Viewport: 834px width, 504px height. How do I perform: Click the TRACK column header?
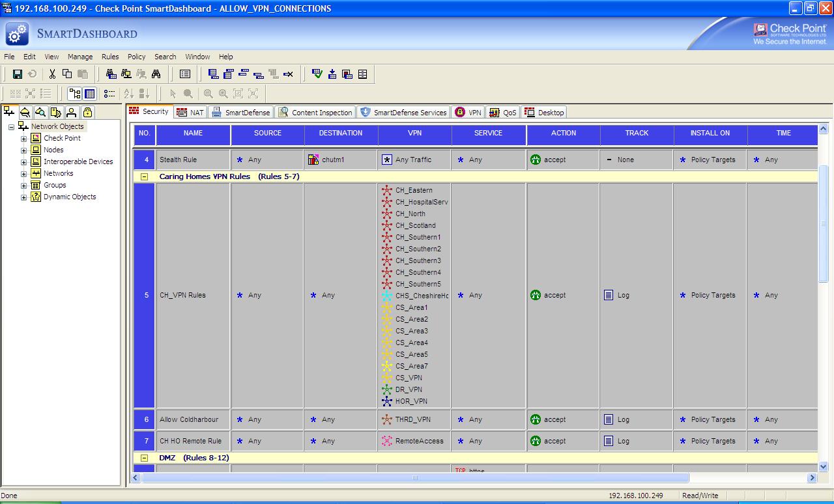[x=637, y=135]
